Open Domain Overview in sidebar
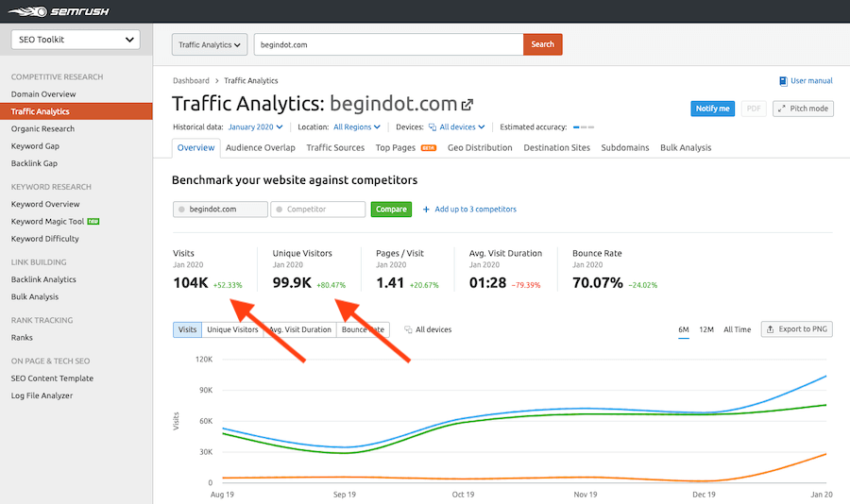The width and height of the screenshot is (850, 504). pyautogui.click(x=43, y=94)
